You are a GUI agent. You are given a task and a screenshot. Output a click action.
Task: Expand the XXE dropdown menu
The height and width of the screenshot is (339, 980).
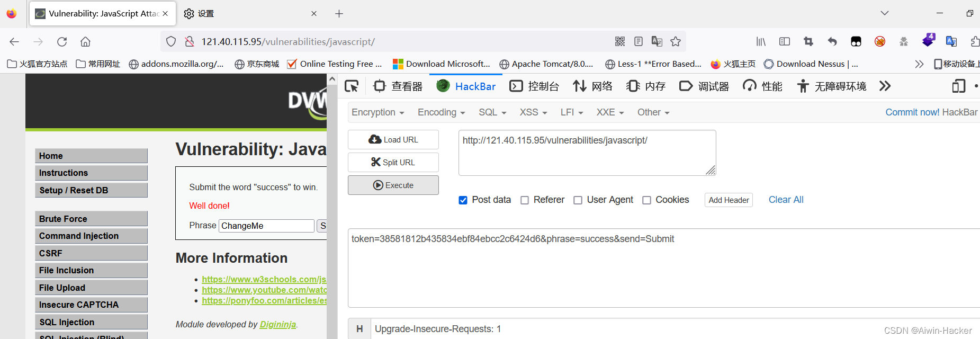coord(610,112)
